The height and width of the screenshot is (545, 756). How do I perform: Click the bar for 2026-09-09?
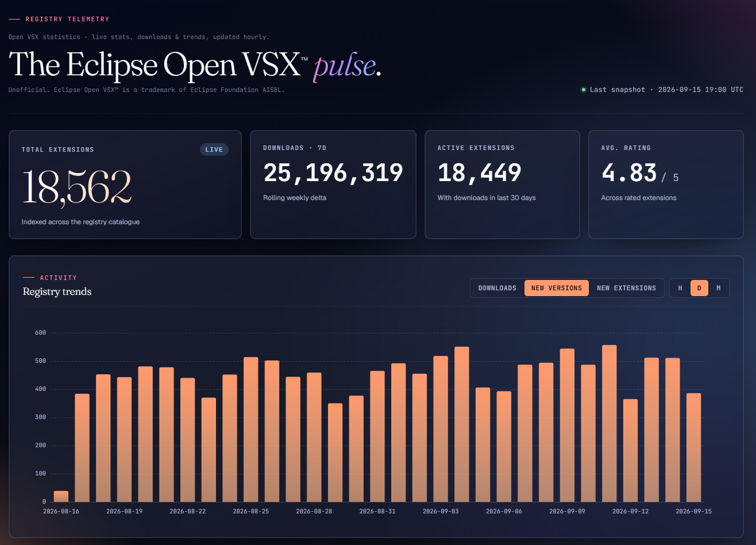click(567, 425)
